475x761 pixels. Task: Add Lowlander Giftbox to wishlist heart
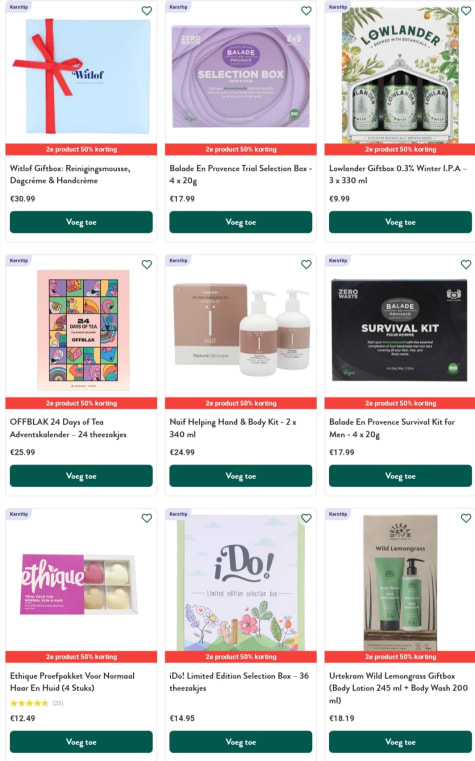[x=466, y=11]
